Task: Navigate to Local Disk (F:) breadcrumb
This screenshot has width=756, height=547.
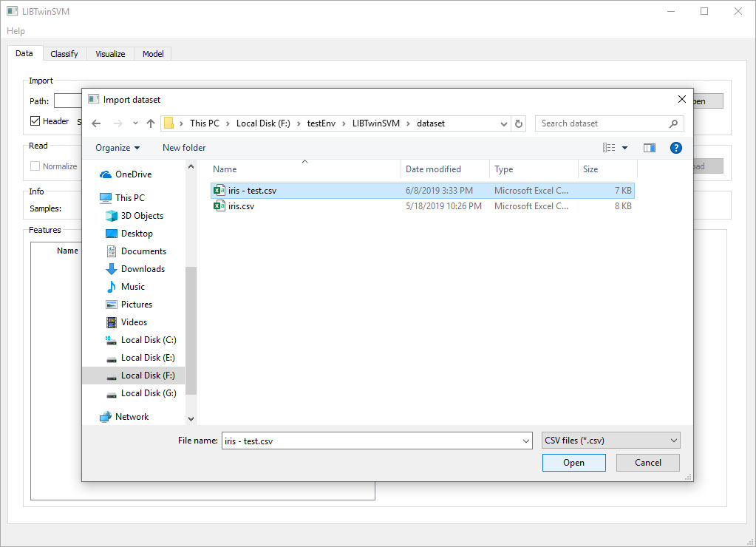Action: coord(263,123)
